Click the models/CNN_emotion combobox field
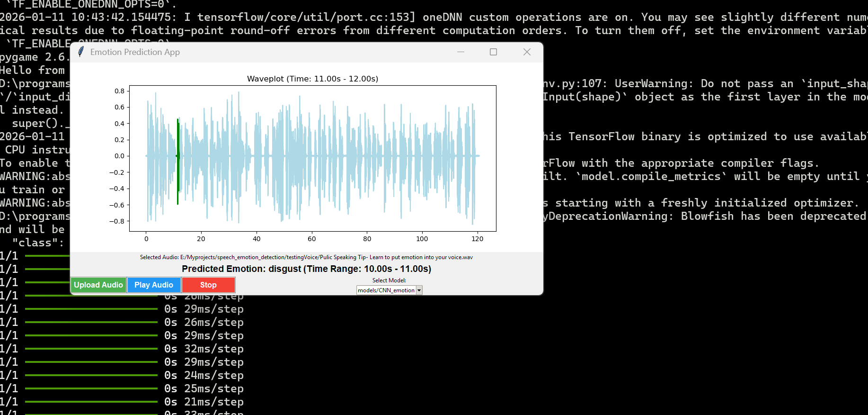The height and width of the screenshot is (415, 868). tap(386, 290)
